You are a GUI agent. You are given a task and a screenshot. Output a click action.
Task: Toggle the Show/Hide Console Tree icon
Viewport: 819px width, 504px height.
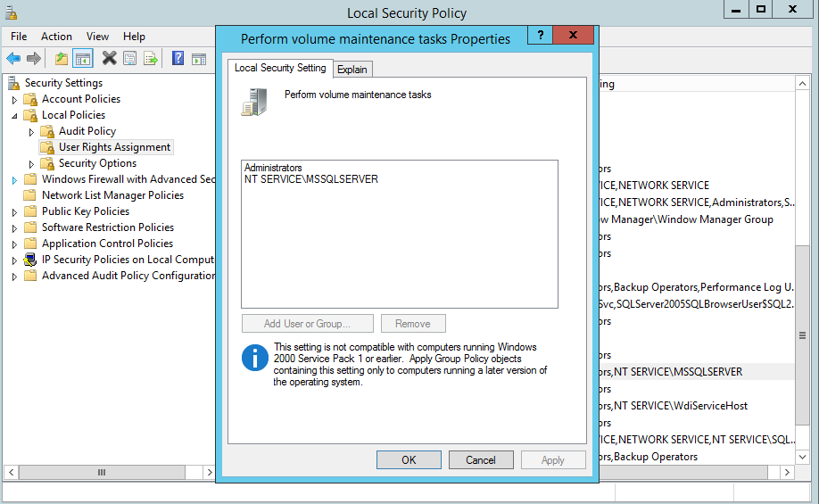83,59
